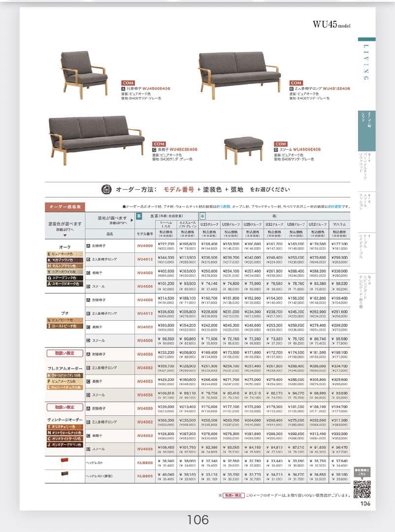
Task: Select the モカブラウン色 oak color swatch
Action: pyautogui.click(x=65, y=260)
